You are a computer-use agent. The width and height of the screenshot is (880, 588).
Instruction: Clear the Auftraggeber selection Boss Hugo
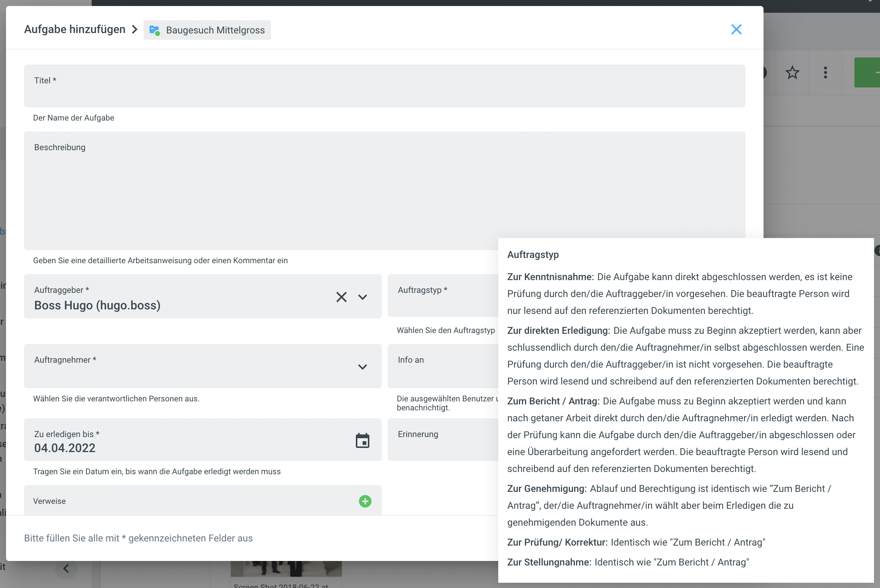[x=341, y=297]
